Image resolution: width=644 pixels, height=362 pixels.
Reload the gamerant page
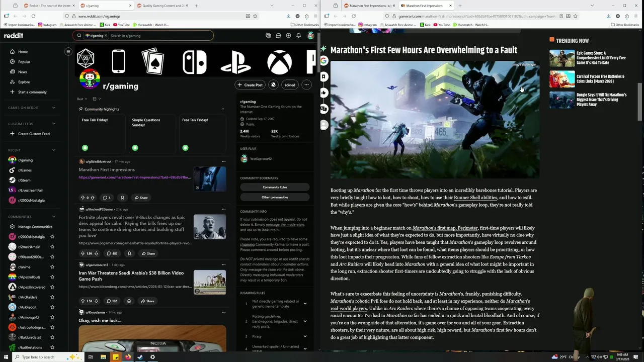(354, 16)
